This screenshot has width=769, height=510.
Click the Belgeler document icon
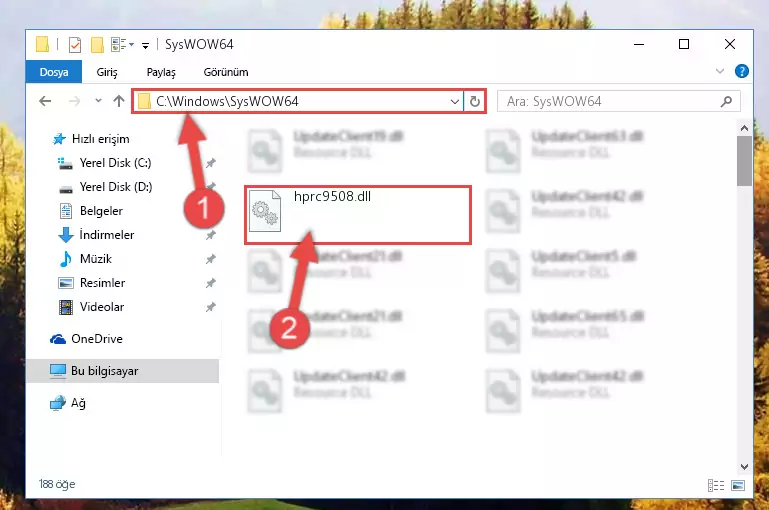tap(66, 211)
